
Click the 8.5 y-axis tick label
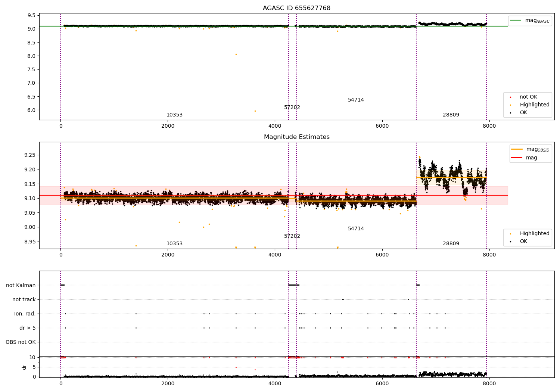32,42
